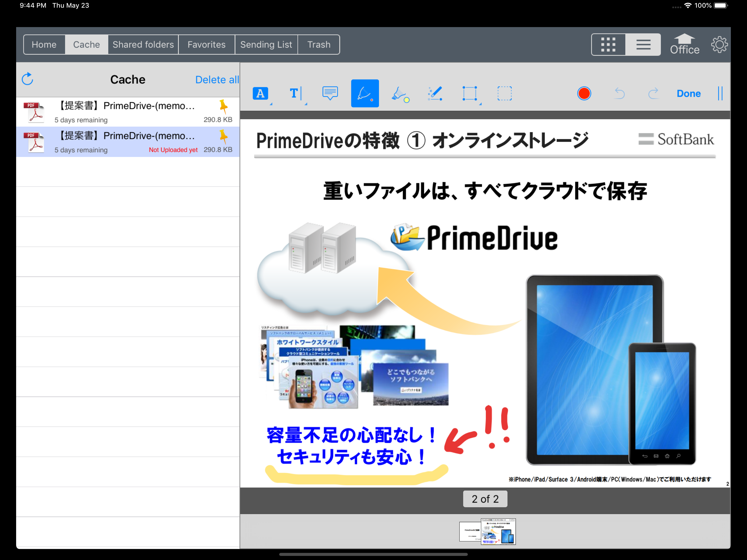This screenshot has width=747, height=560.
Task: Tap Done to finish annotating
Action: [x=688, y=94]
